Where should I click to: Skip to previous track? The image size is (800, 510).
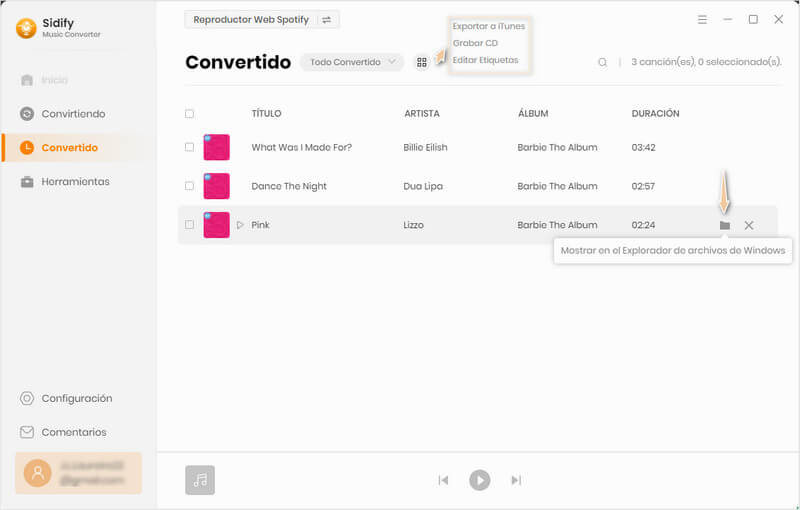pyautogui.click(x=443, y=480)
